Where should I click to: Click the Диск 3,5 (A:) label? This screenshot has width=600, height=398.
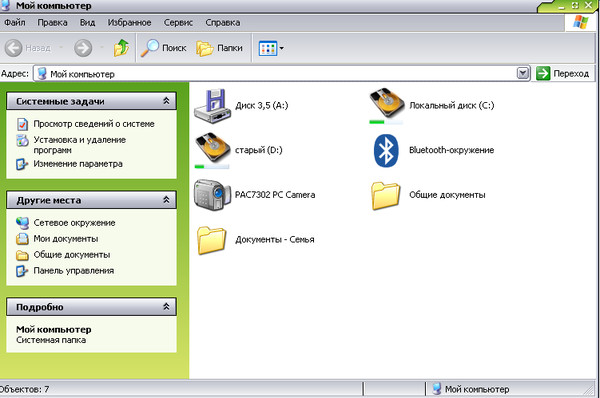[262, 105]
